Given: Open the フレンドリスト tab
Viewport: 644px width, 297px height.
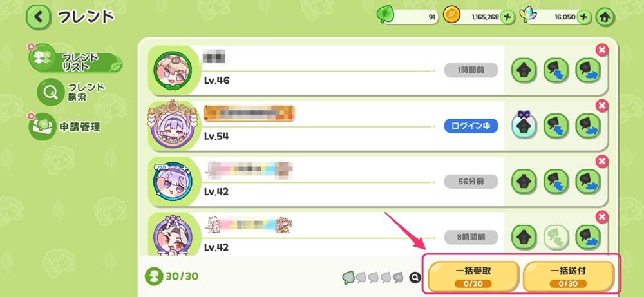Looking at the screenshot, I should [75, 61].
